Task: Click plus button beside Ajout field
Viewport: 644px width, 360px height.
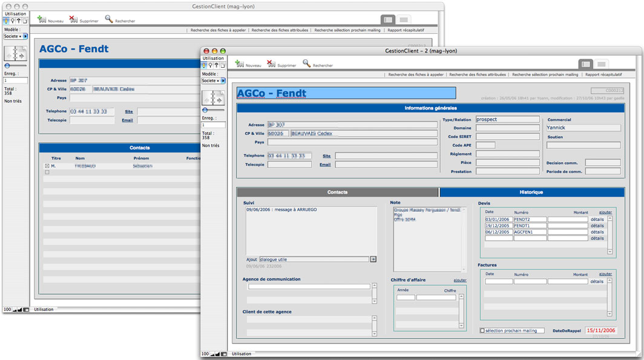Action: click(373, 260)
